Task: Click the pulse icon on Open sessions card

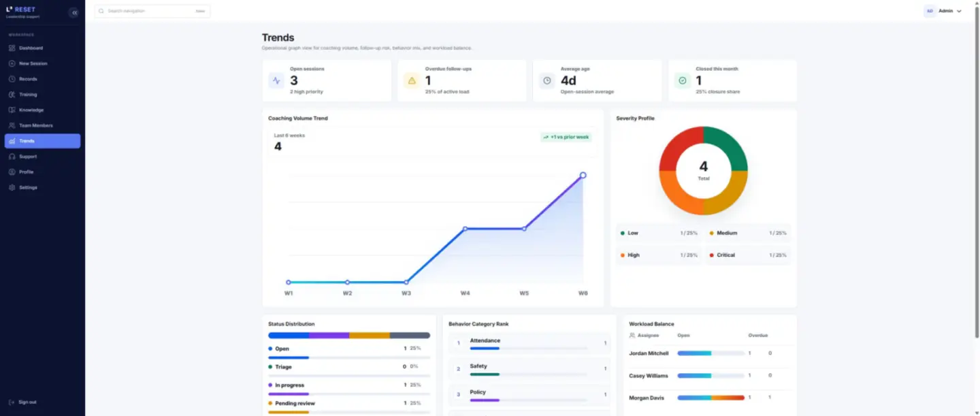Action: (x=276, y=80)
